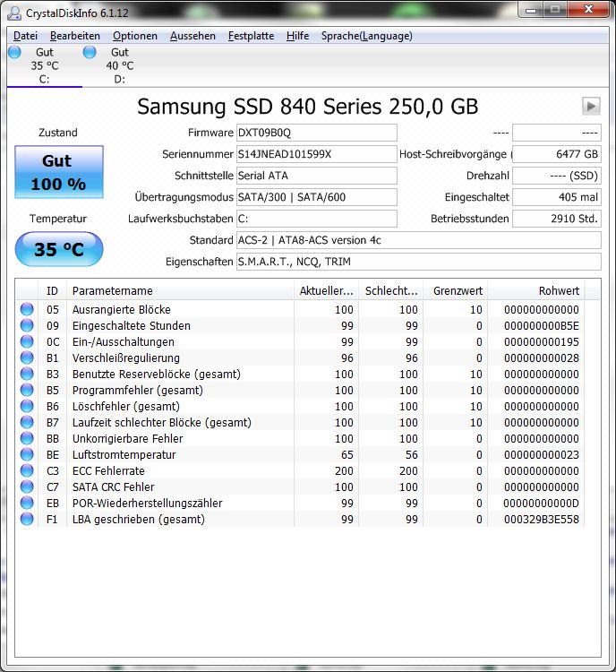Select the C: drive tab

point(45,65)
